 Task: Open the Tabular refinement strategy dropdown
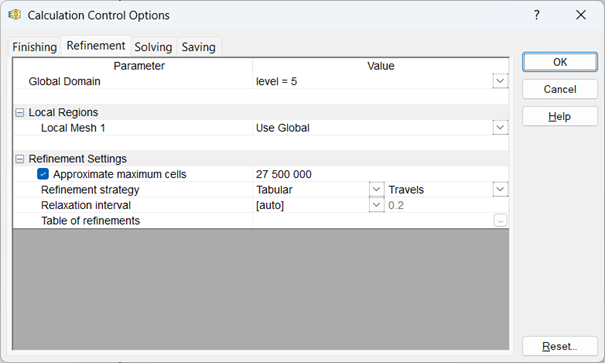coord(376,189)
